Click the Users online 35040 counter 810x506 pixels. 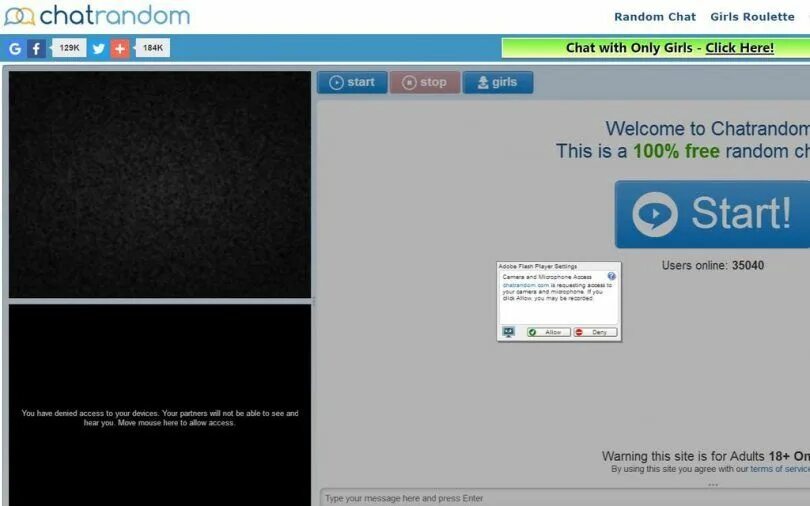pos(712,265)
